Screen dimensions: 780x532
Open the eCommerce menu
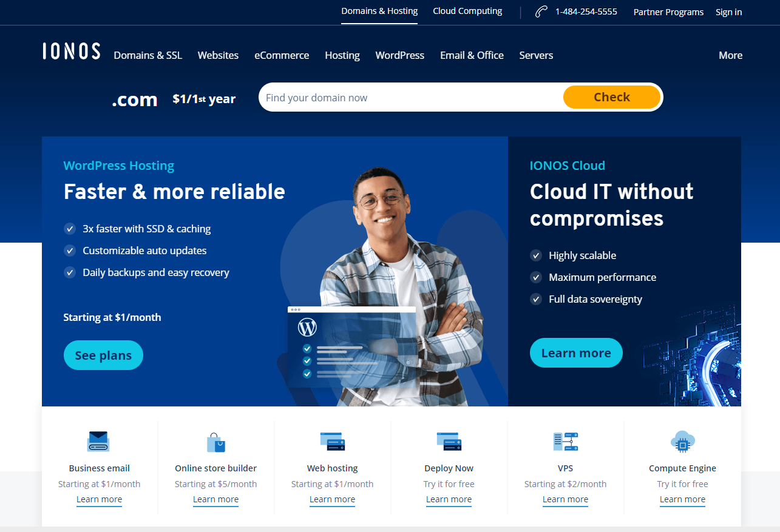click(x=282, y=55)
